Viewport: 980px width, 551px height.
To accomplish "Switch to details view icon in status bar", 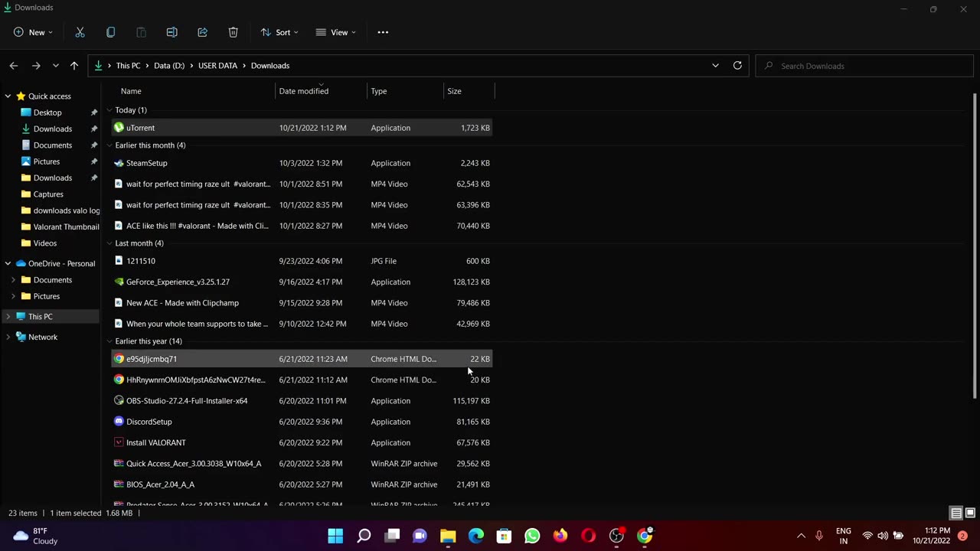I will (x=956, y=513).
